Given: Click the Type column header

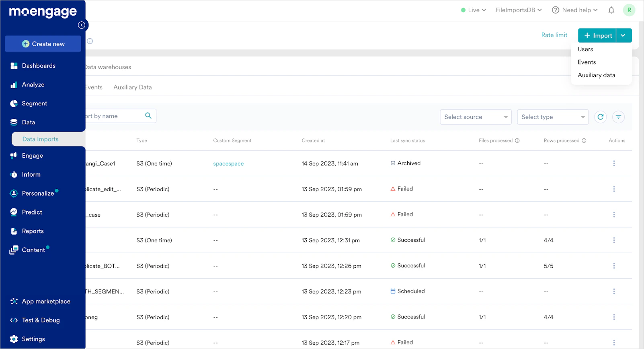Looking at the screenshot, I should click(x=142, y=140).
